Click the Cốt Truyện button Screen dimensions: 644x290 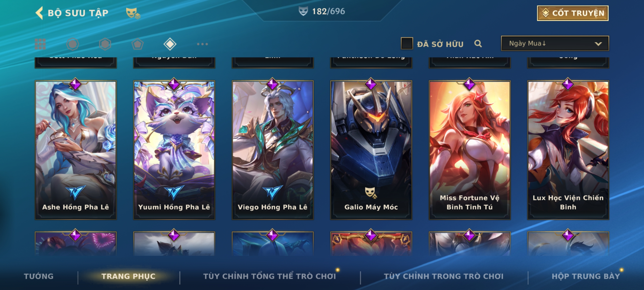click(573, 13)
